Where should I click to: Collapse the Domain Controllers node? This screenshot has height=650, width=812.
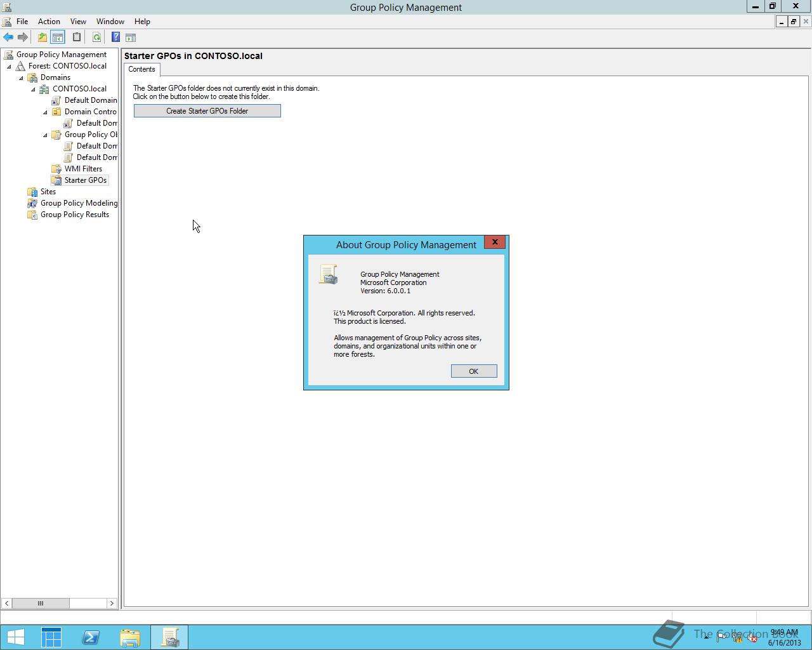click(46, 112)
